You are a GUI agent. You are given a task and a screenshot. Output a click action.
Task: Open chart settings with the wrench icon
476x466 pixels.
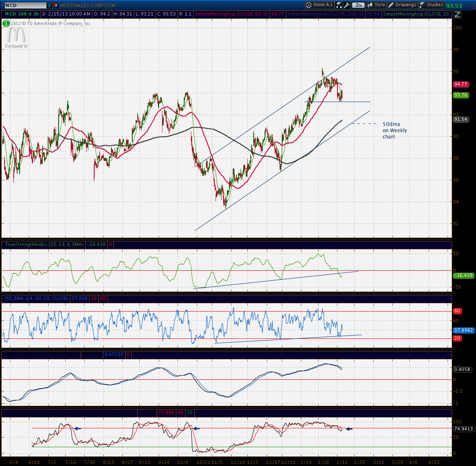pyautogui.click(x=347, y=5)
